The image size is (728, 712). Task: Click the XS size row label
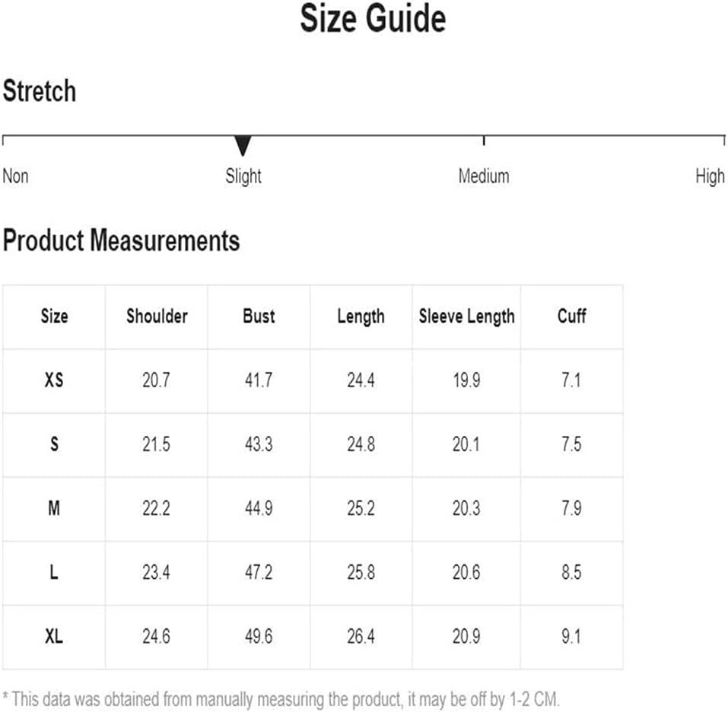coord(54,380)
